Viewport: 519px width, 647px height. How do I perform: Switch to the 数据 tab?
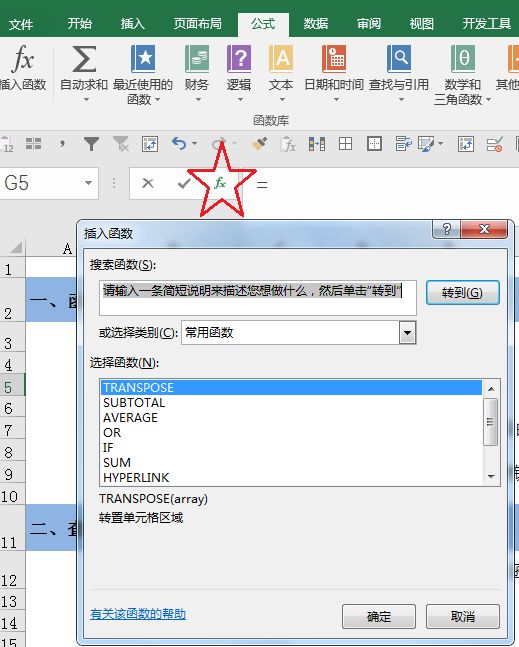316,24
